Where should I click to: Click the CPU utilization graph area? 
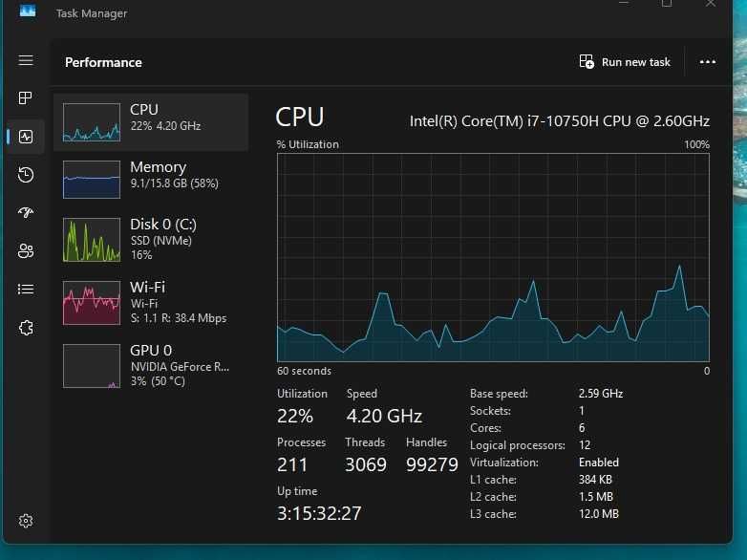pyautogui.click(x=493, y=257)
